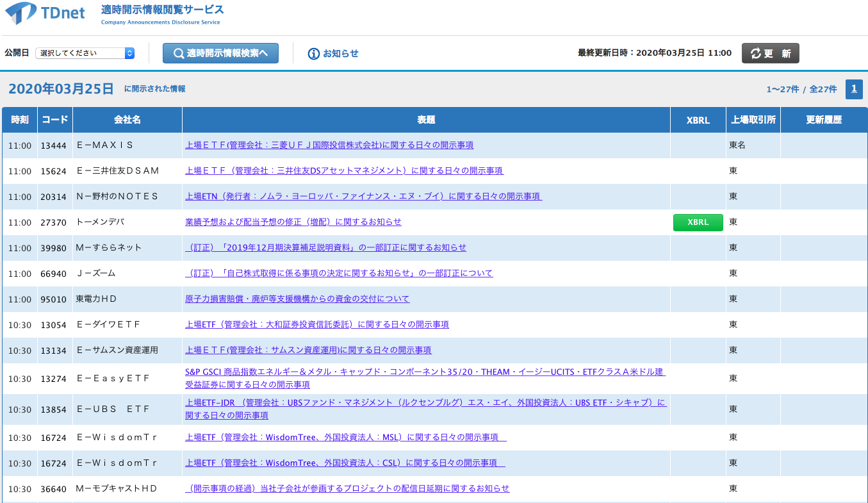The image size is (868, 503).
Task: Select code 13854 cell
Action: point(54,409)
